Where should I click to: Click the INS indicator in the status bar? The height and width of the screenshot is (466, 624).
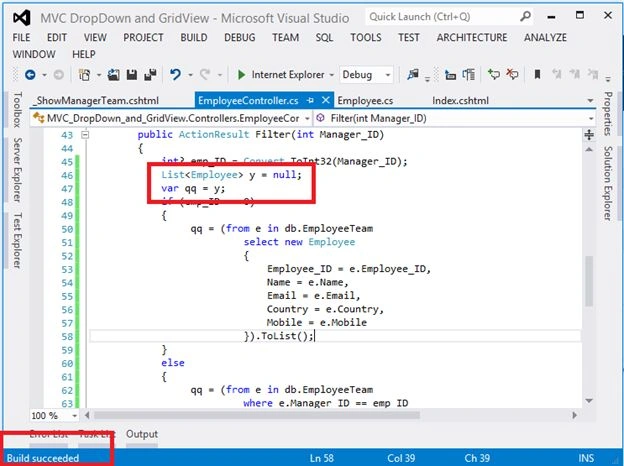point(586,458)
